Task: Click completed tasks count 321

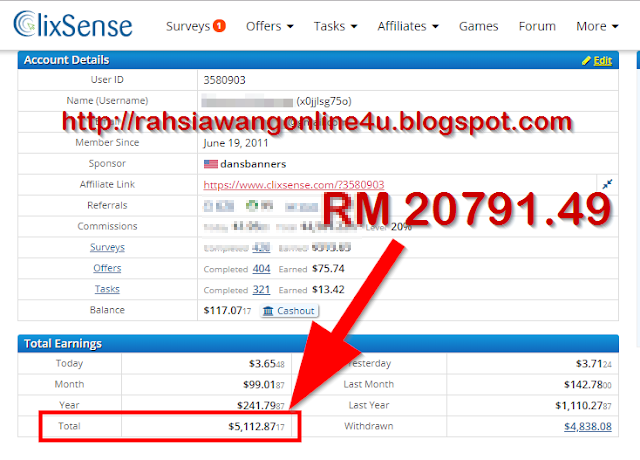Action: click(261, 289)
